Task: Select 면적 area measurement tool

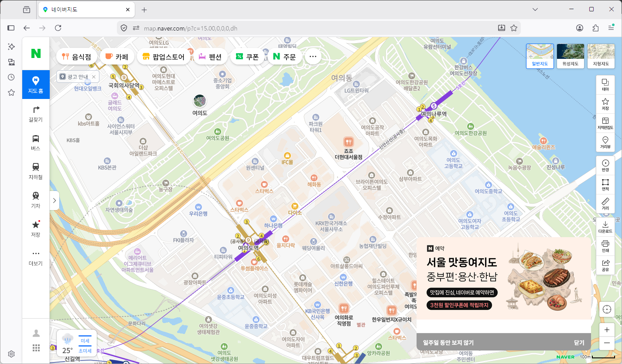Action: click(605, 185)
